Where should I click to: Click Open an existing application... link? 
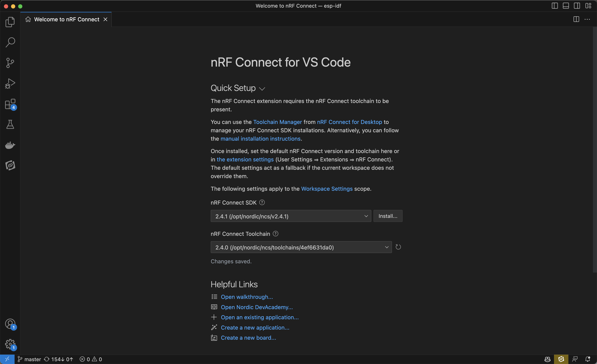tap(260, 317)
